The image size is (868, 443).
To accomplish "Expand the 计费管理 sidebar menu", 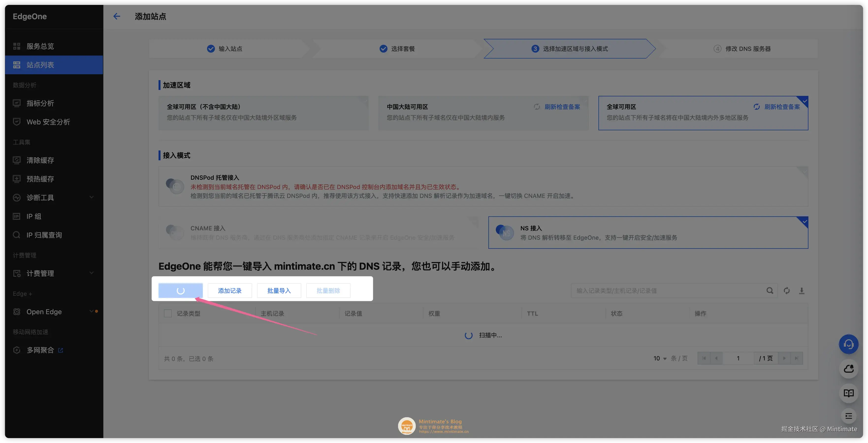I will coord(40,273).
